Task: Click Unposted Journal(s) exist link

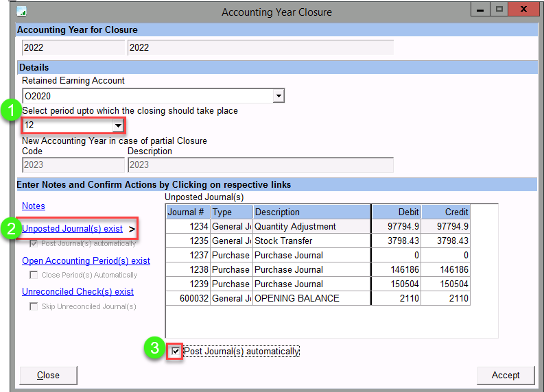Action: coord(72,228)
